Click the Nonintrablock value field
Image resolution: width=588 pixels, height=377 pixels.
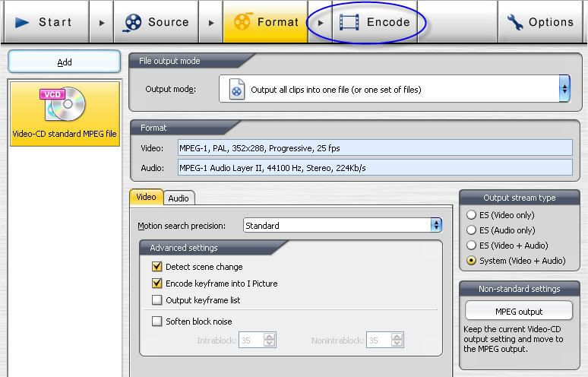pyautogui.click(x=379, y=341)
